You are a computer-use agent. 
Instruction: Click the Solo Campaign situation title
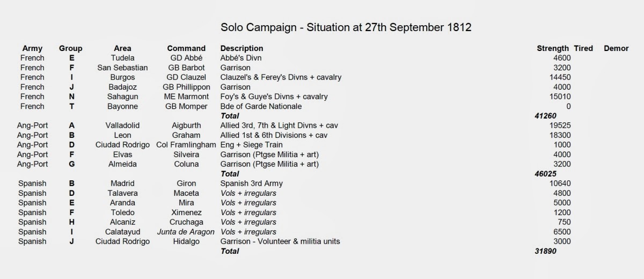click(x=346, y=27)
